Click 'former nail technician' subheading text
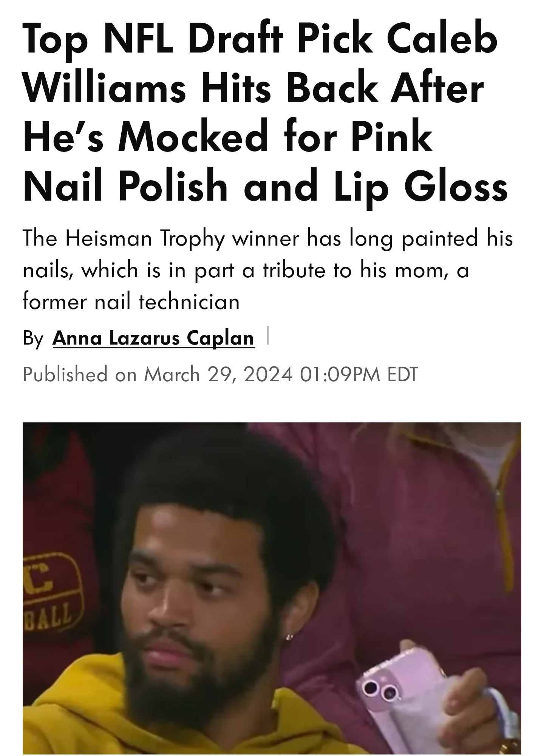The image size is (544, 756). click(131, 301)
